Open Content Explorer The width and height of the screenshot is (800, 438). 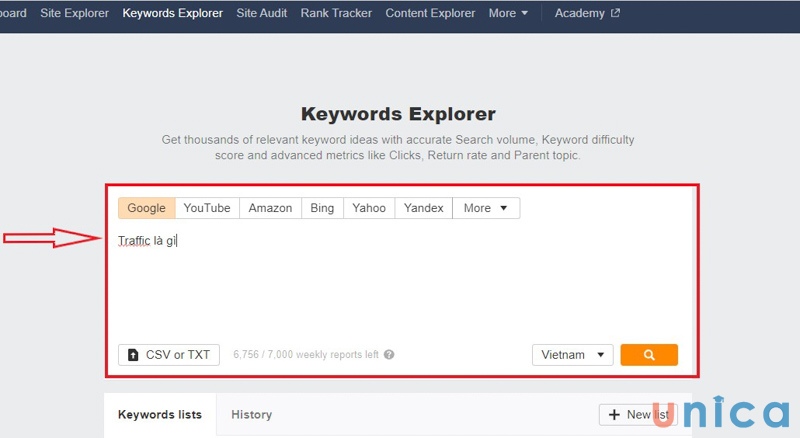click(x=430, y=13)
